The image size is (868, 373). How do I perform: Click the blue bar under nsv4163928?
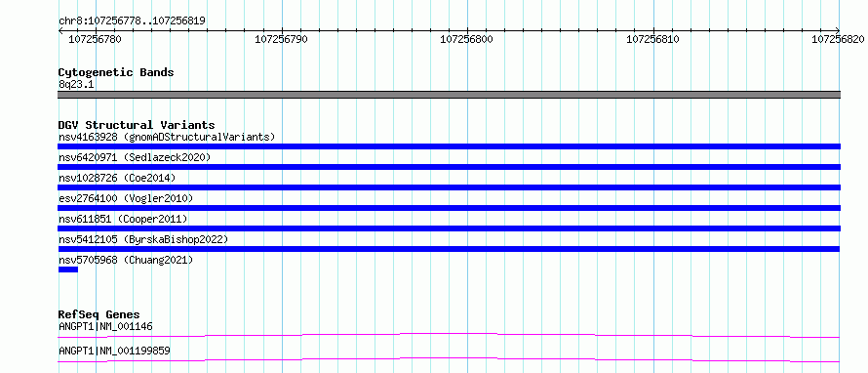[x=449, y=146]
